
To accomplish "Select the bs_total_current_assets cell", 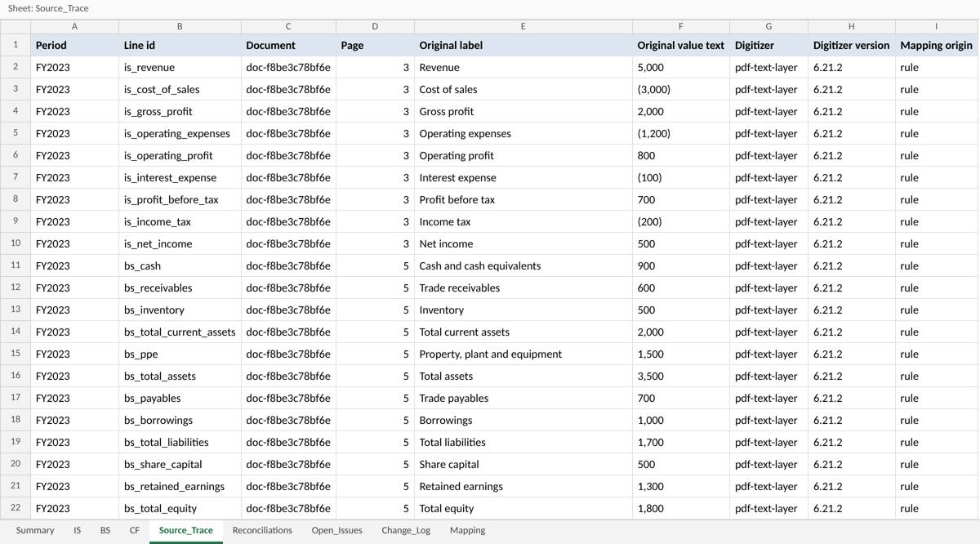I will pyautogui.click(x=180, y=332).
